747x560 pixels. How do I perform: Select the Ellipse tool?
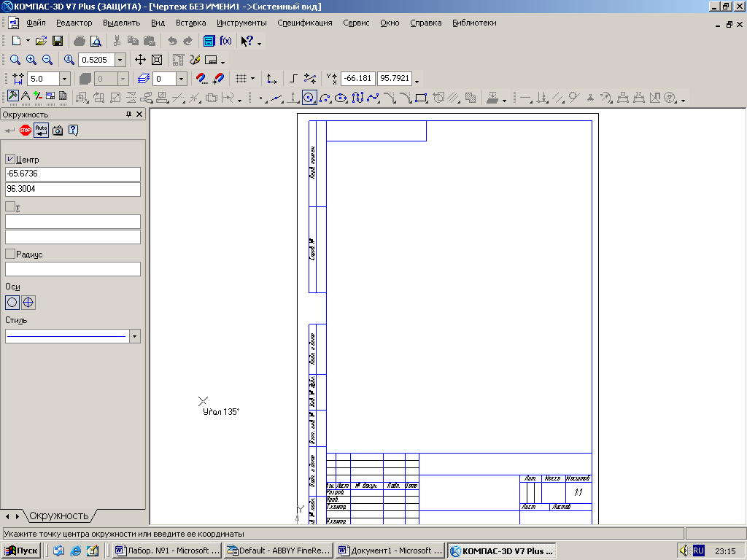click(x=341, y=98)
